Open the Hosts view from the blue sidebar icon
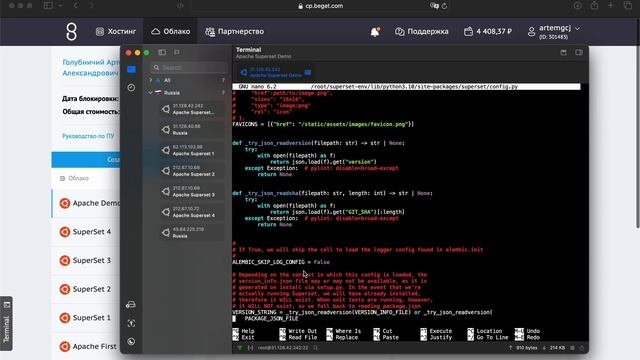Image resolution: width=640 pixels, height=360 pixels. pos(131,69)
